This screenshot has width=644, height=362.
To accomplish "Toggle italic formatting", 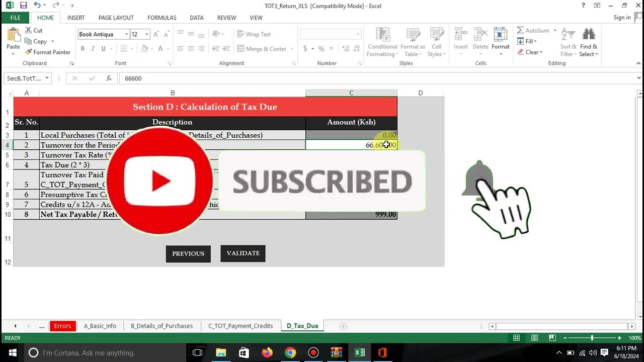I will point(93,49).
